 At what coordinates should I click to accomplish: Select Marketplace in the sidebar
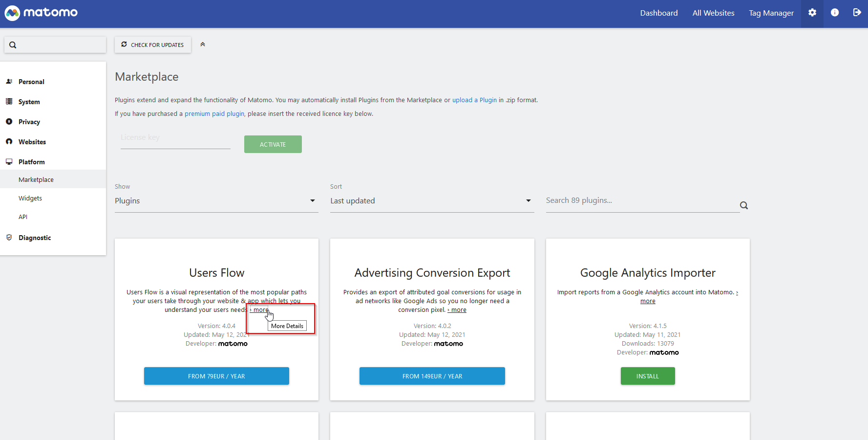tap(53, 179)
